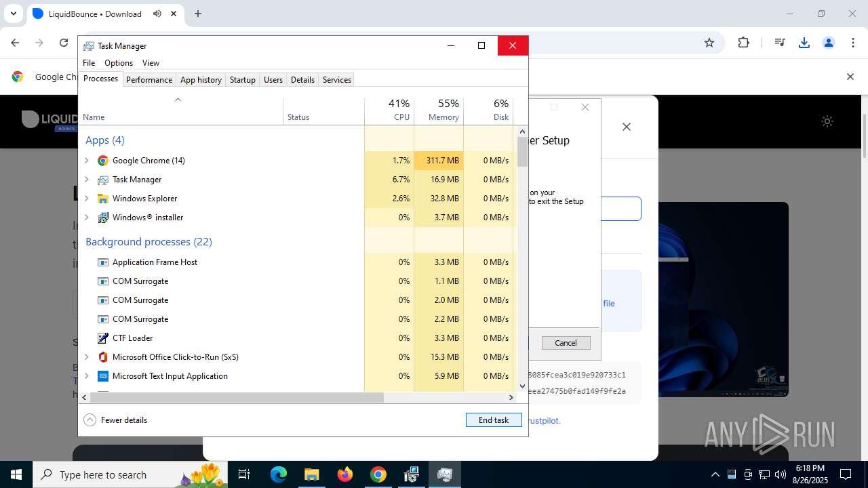The width and height of the screenshot is (868, 488).
Task: Close the website download modal
Action: pos(627,127)
